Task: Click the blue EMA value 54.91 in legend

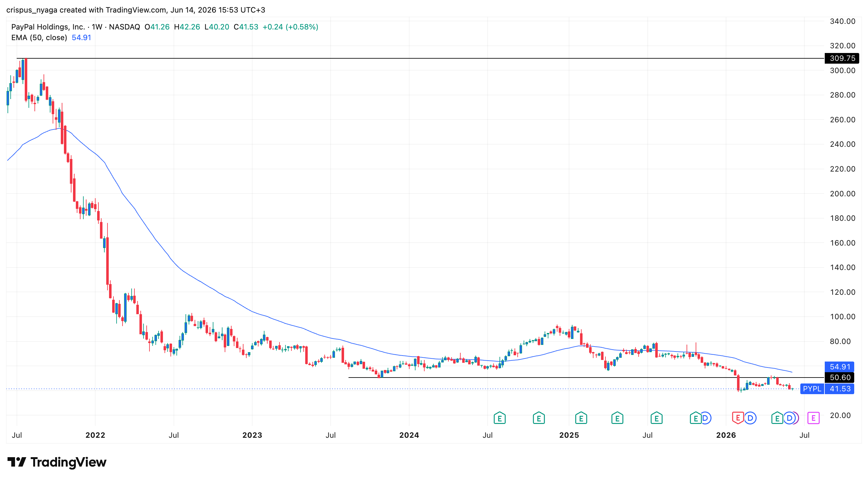Action: (x=81, y=38)
